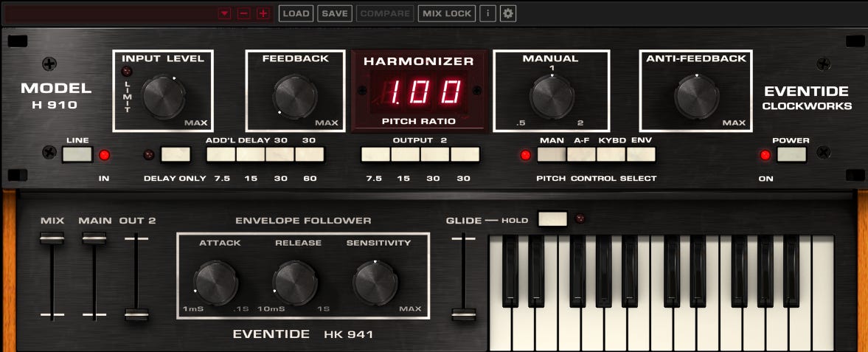Click the INPUT LEVEL knob
The height and width of the screenshot is (352, 868).
(x=164, y=97)
